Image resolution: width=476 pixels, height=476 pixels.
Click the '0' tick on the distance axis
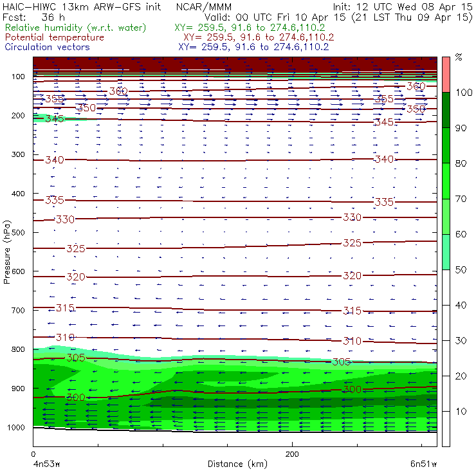pos(33,454)
